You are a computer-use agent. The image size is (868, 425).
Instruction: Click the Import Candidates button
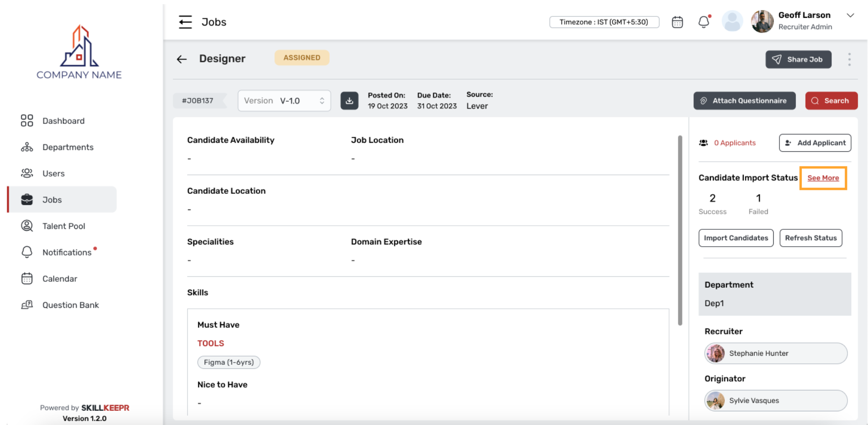735,238
